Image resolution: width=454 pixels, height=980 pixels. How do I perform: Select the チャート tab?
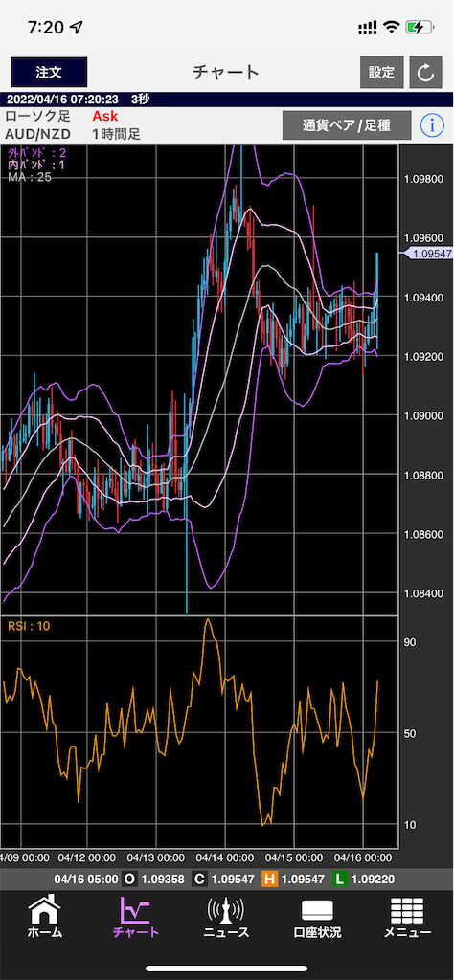(x=136, y=918)
